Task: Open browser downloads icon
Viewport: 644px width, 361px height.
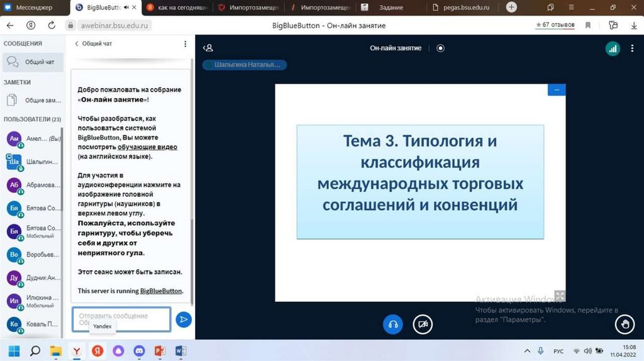Action: (x=634, y=25)
